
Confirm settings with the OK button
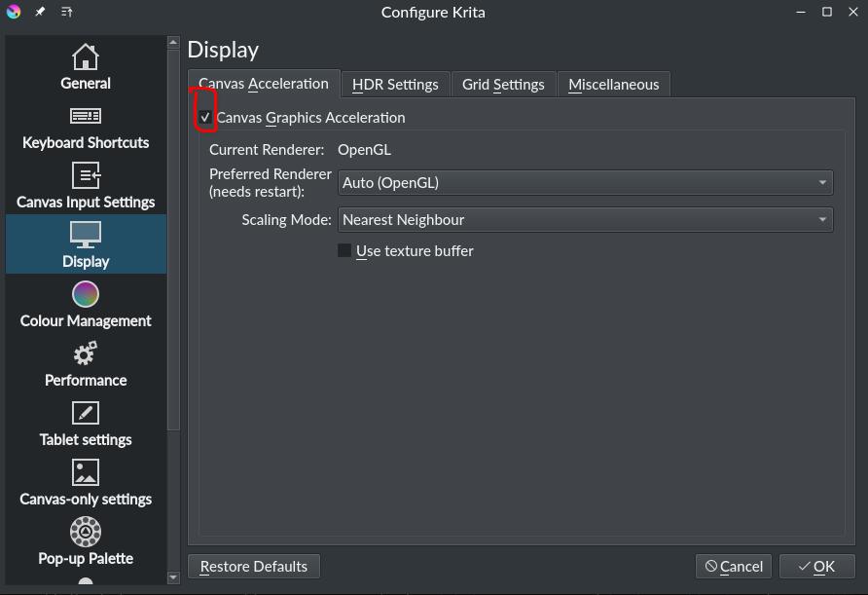[816, 566]
